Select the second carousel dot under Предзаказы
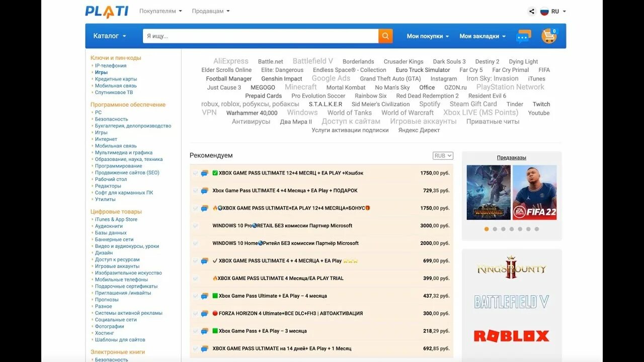Image resolution: width=644 pixels, height=362 pixels. pos(495,229)
